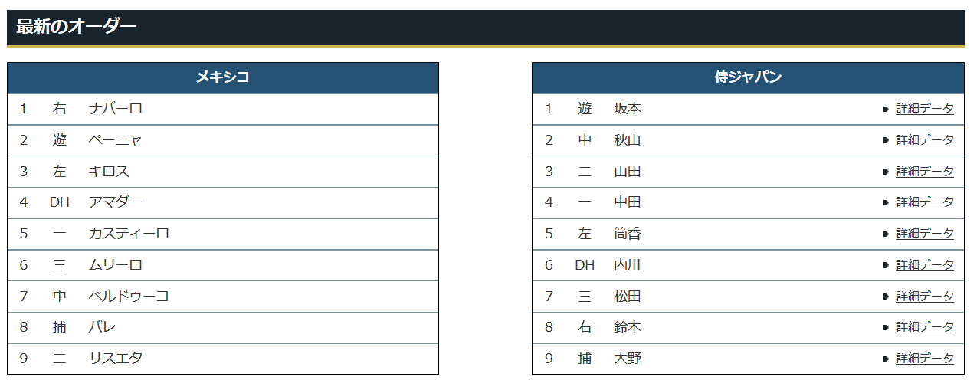Click the arrow icon in 筒香's row

click(x=887, y=234)
